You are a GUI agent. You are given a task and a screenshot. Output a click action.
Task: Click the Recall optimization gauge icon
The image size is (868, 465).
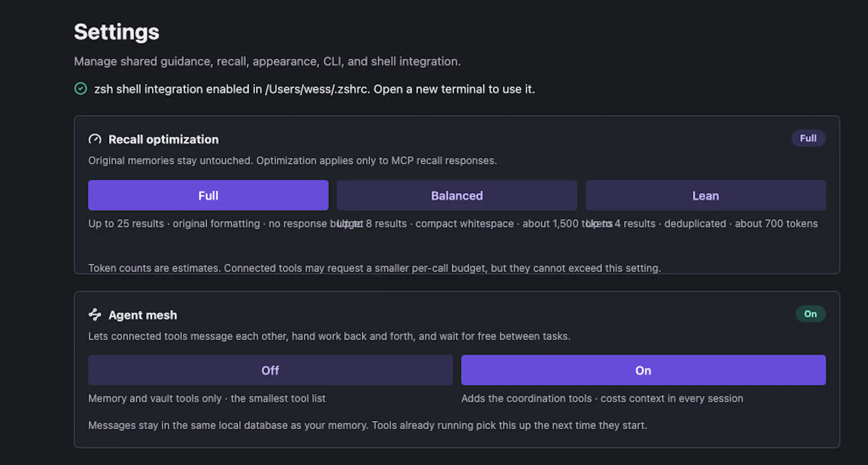click(x=95, y=139)
